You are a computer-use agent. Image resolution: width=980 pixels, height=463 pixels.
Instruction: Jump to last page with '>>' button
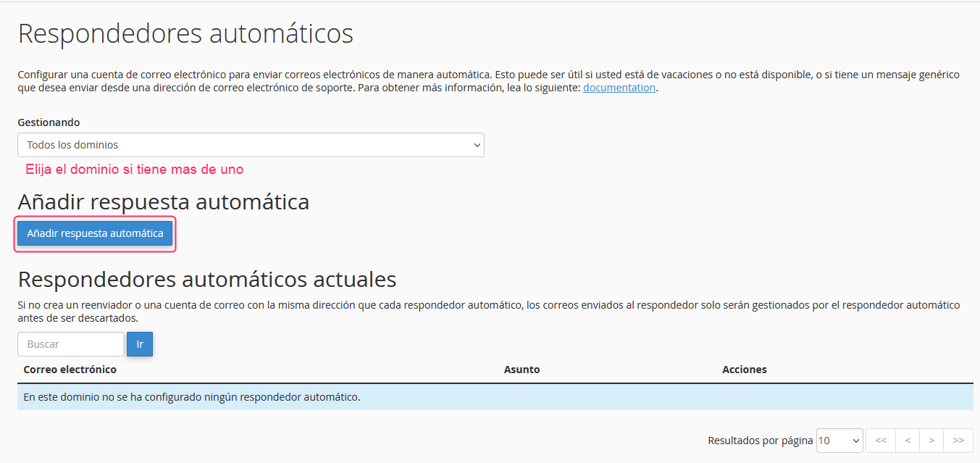958,440
